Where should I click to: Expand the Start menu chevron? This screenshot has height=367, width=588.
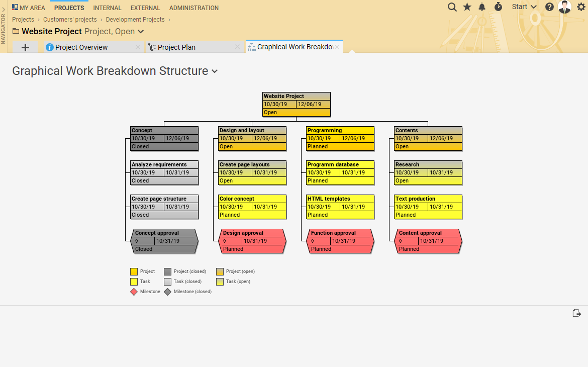(x=535, y=7)
